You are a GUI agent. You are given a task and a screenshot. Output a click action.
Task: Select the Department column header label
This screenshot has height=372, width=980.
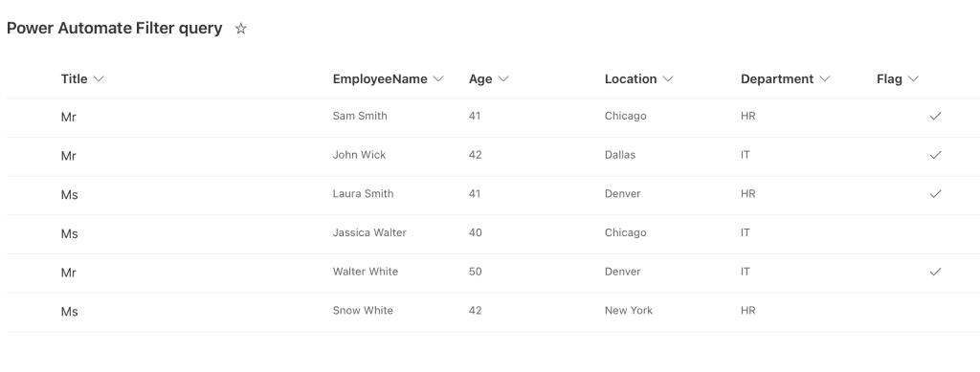[777, 78]
